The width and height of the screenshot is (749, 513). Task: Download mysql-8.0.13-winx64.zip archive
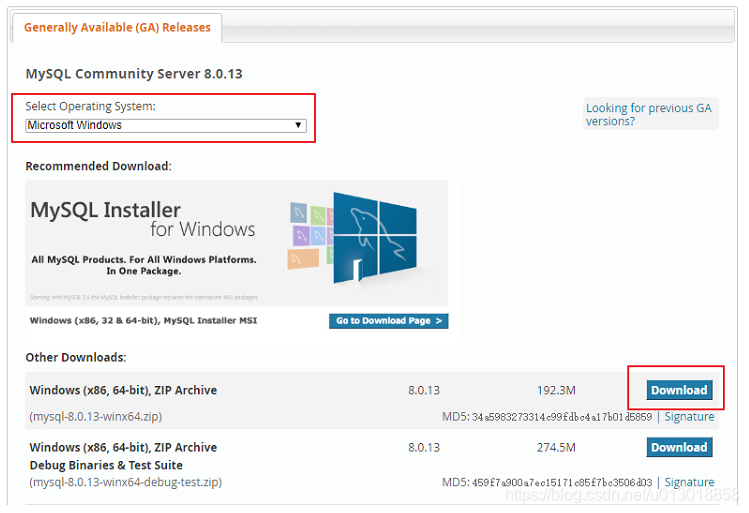point(679,390)
